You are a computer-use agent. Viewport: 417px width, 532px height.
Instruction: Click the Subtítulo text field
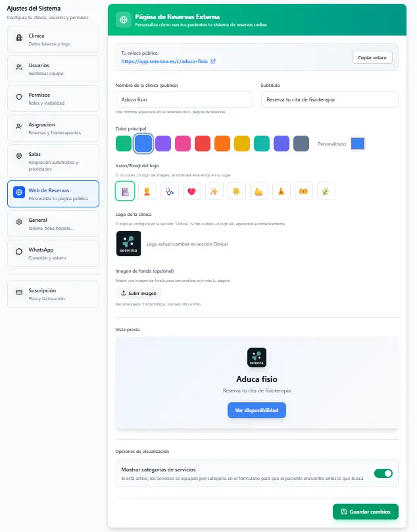click(x=330, y=99)
